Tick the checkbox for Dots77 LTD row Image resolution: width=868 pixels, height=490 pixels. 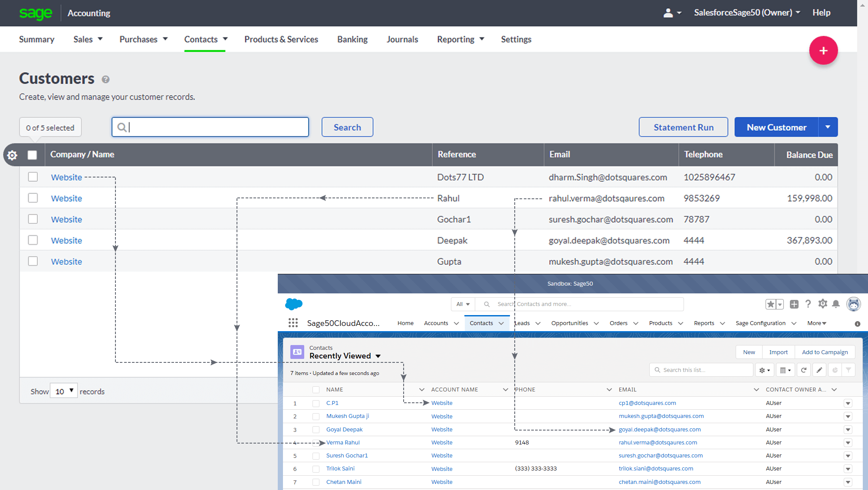click(x=33, y=177)
